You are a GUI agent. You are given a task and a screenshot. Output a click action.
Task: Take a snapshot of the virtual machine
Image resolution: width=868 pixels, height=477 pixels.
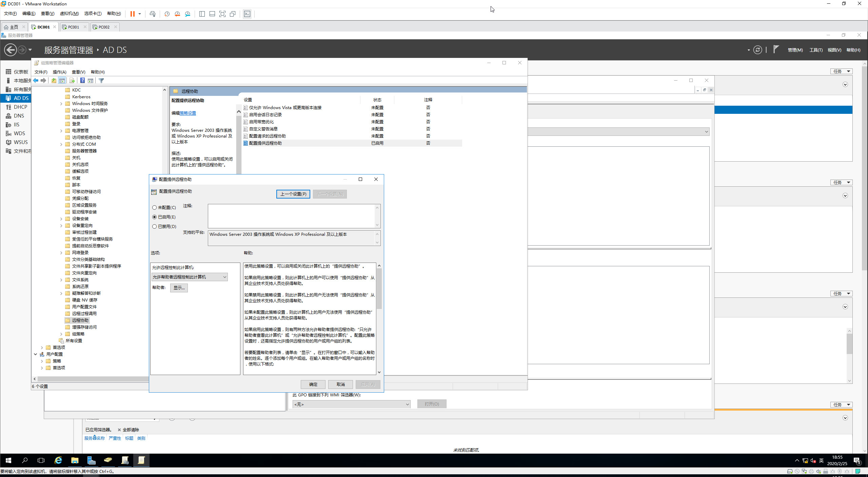tap(167, 14)
